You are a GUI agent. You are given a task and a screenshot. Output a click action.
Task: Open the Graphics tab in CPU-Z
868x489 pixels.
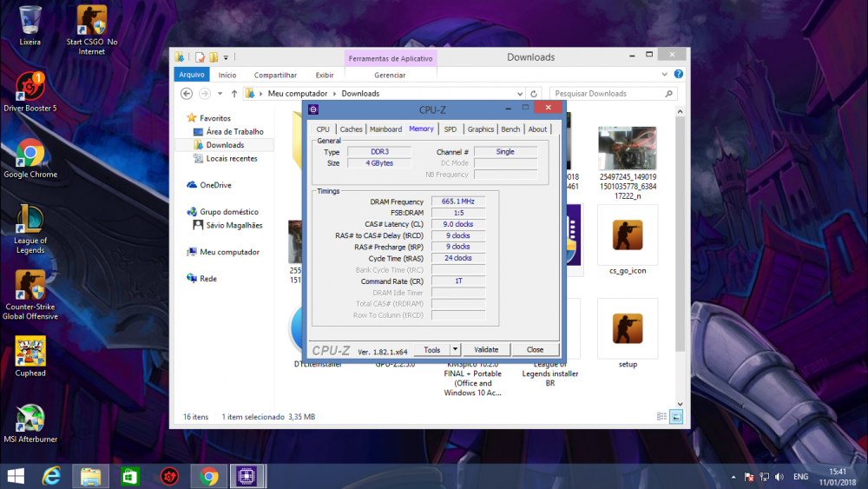pyautogui.click(x=480, y=129)
